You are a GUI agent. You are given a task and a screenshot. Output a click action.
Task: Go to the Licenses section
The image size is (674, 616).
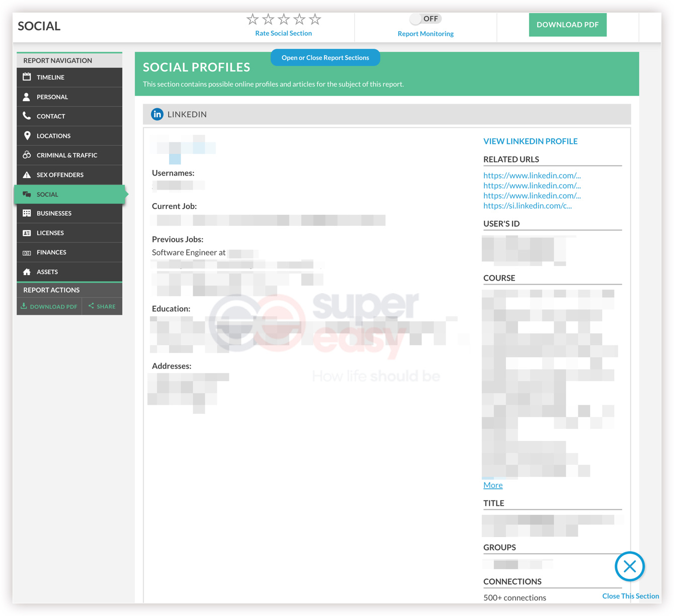pos(69,233)
